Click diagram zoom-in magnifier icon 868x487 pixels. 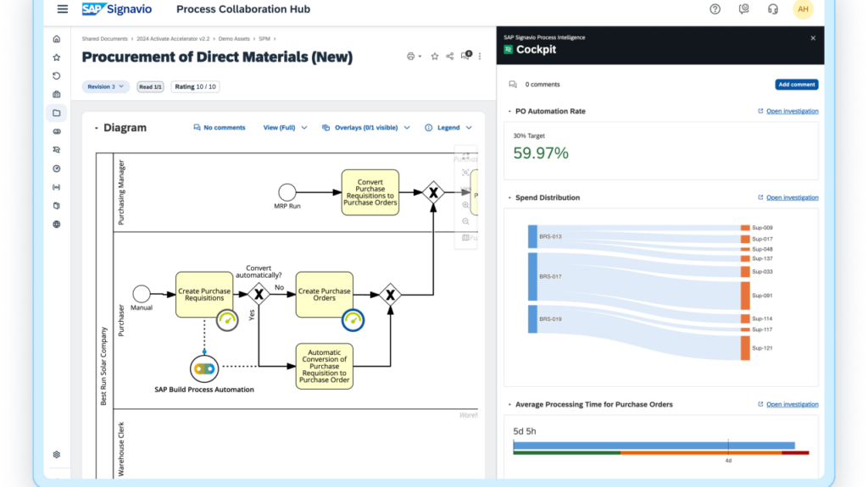point(465,205)
